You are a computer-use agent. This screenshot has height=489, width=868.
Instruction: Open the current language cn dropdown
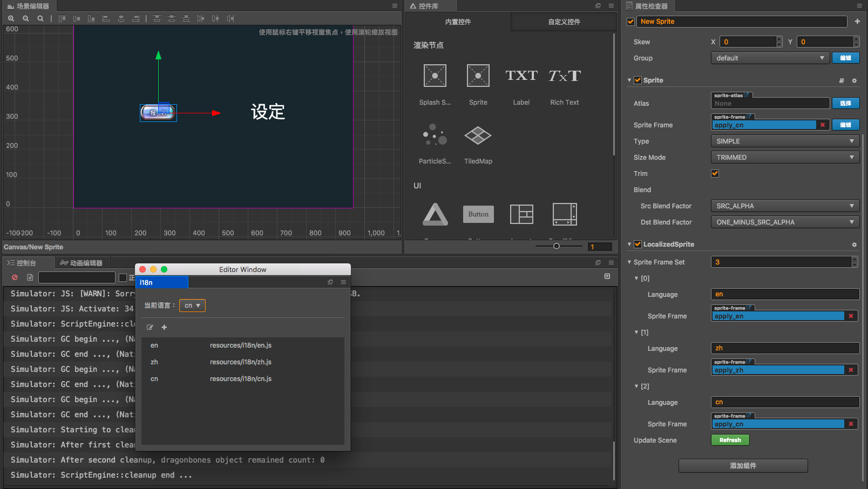(192, 305)
